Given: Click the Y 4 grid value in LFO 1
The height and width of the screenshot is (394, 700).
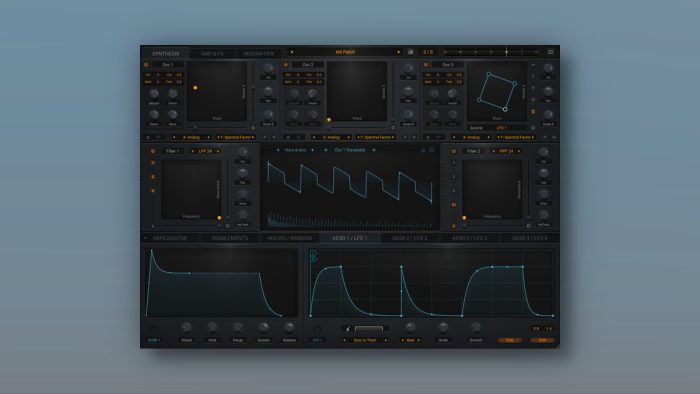Looking at the screenshot, I should pyautogui.click(x=549, y=329).
